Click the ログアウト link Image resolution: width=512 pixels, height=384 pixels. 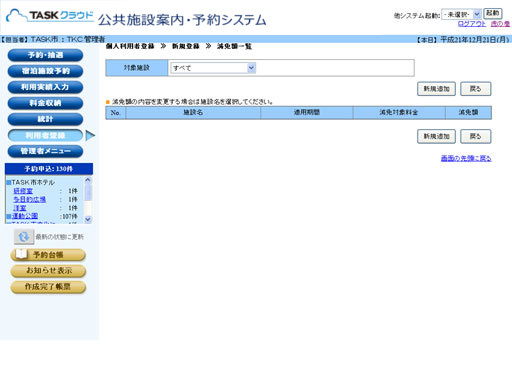click(472, 24)
